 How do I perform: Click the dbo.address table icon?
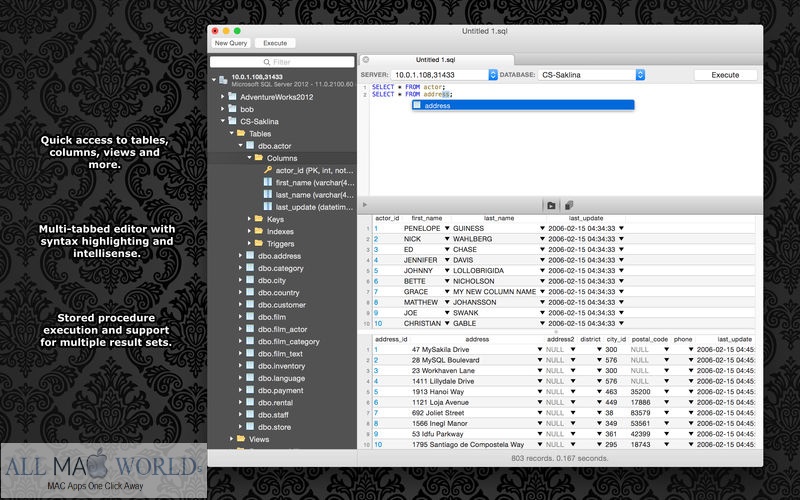click(x=250, y=256)
